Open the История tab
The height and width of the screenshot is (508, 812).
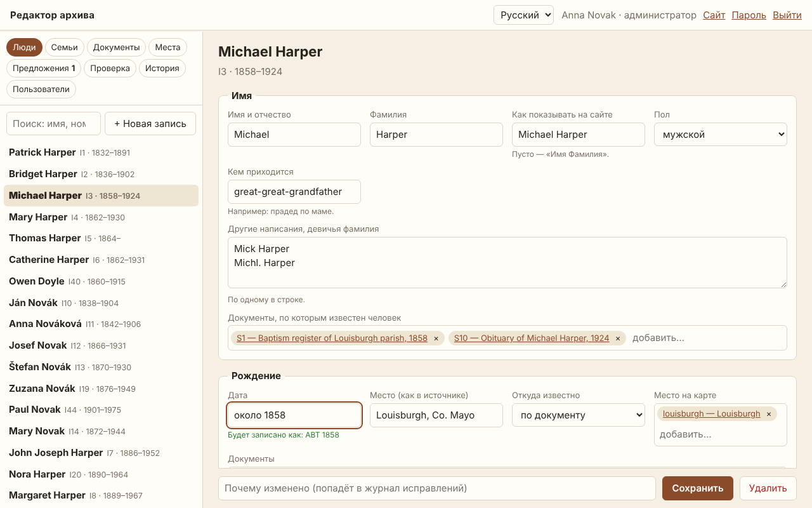(162, 69)
